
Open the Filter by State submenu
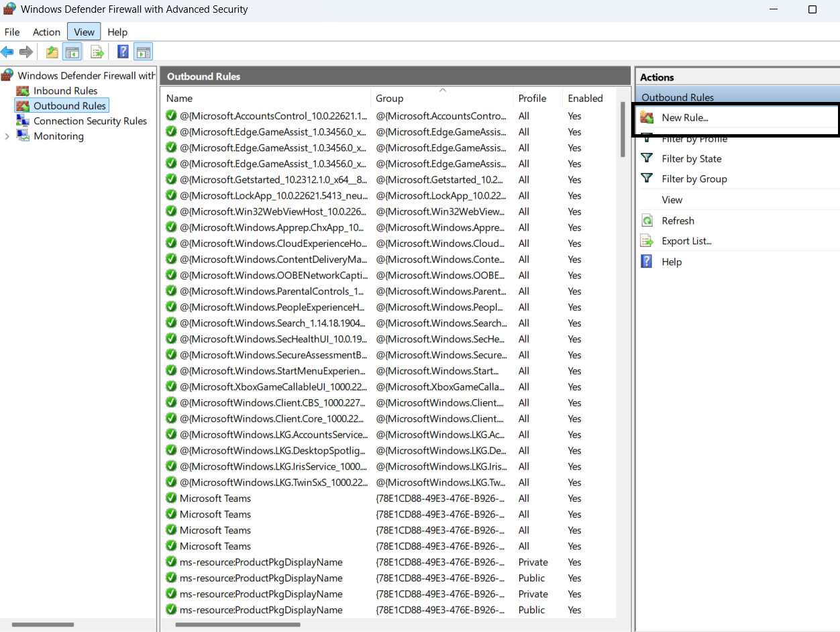[691, 159]
